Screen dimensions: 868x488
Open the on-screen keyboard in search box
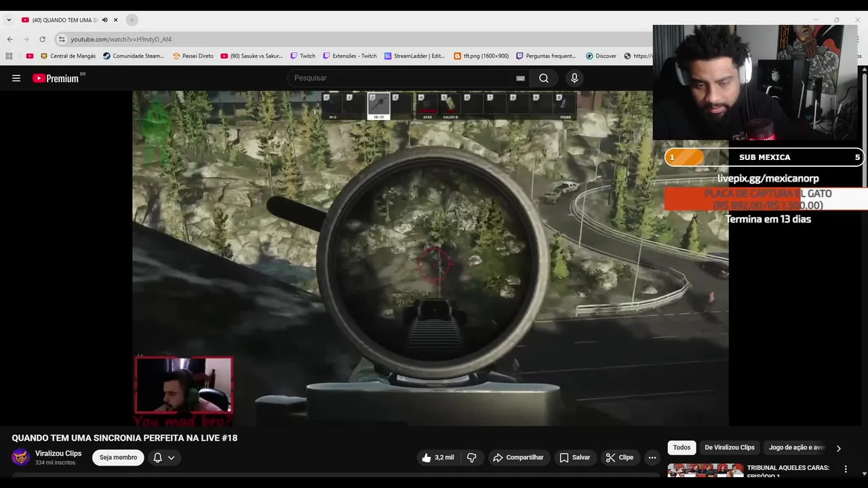(x=520, y=78)
